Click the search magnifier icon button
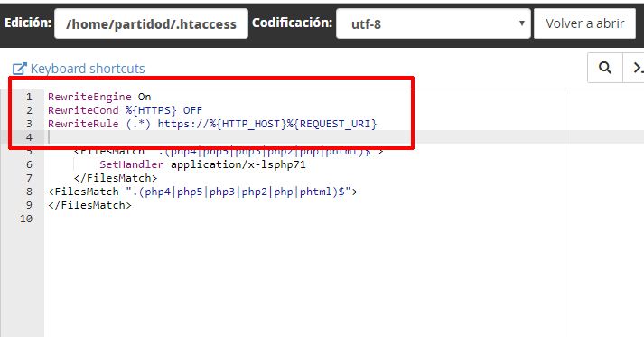The image size is (644, 337). click(x=604, y=68)
